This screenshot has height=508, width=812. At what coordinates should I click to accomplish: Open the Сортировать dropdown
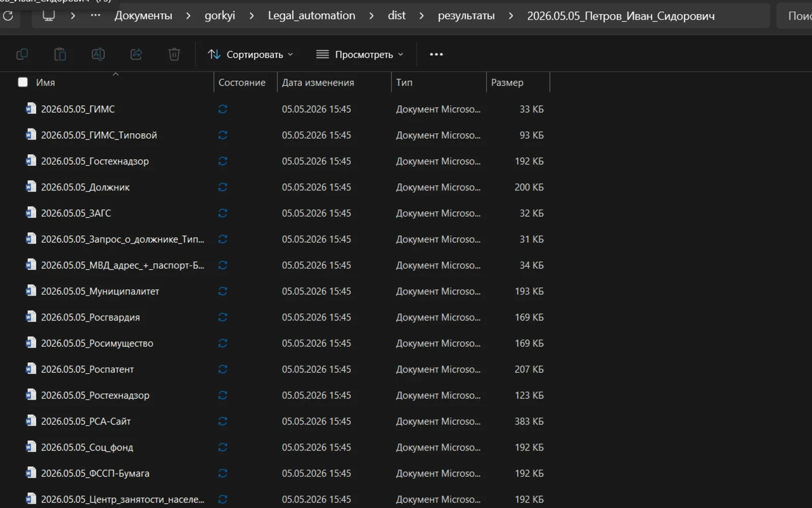[251, 54]
